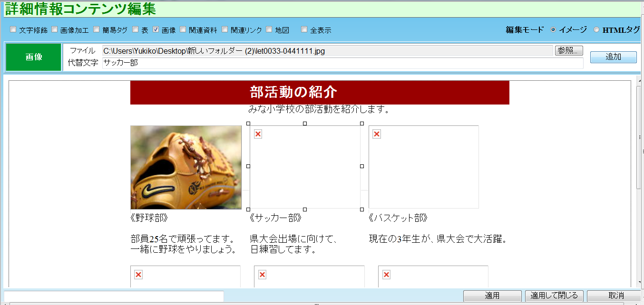Select the broken image above サッカー部
The height and width of the screenshot is (305, 644).
(x=305, y=166)
